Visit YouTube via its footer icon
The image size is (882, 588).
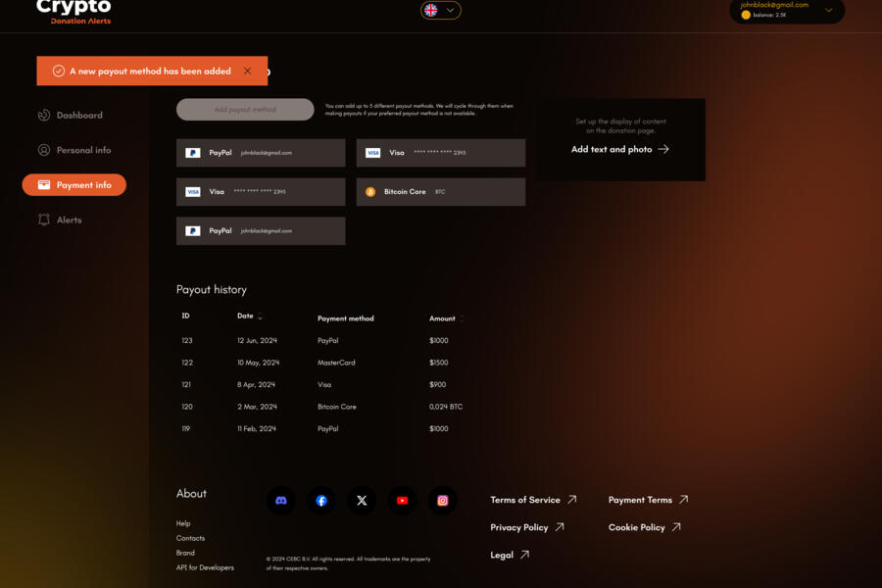point(402,500)
